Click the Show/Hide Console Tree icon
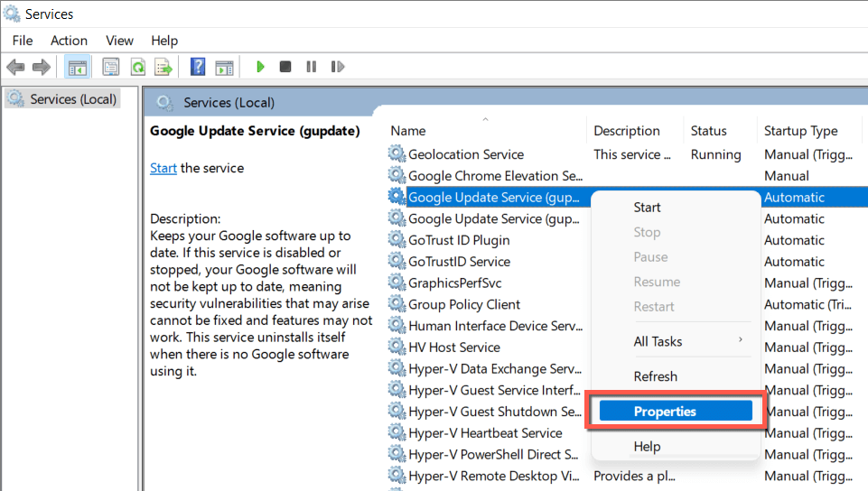 [79, 67]
